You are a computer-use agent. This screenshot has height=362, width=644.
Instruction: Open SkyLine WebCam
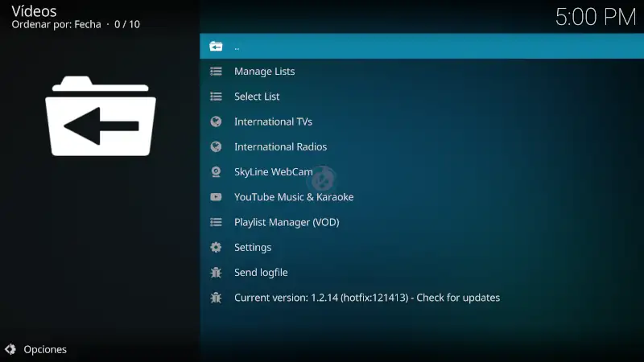tap(422, 171)
